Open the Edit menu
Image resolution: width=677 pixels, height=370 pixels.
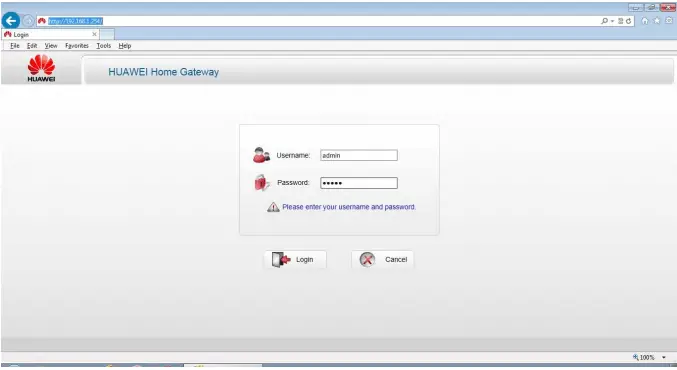click(x=32, y=46)
